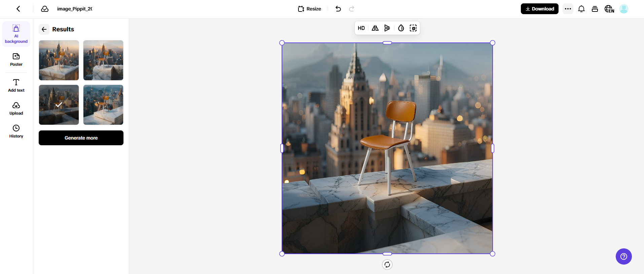Select the first result thumbnail

59,60
